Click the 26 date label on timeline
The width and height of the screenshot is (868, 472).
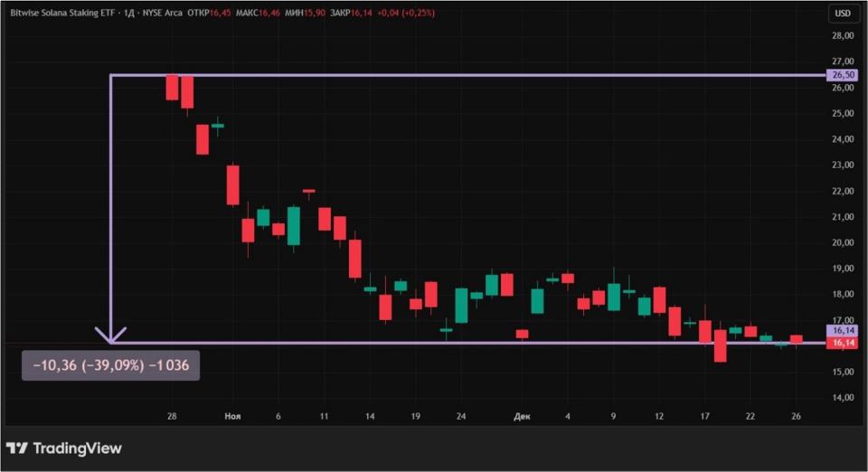pos(796,416)
